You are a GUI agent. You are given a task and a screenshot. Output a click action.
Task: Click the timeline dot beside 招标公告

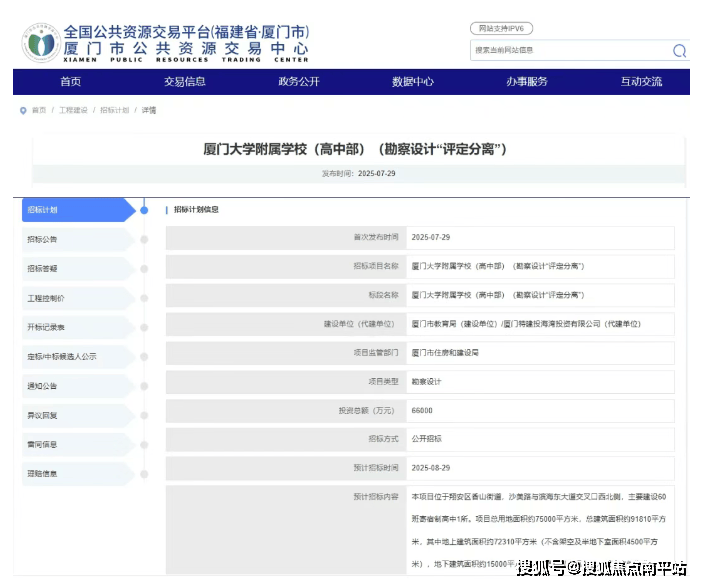pos(144,239)
